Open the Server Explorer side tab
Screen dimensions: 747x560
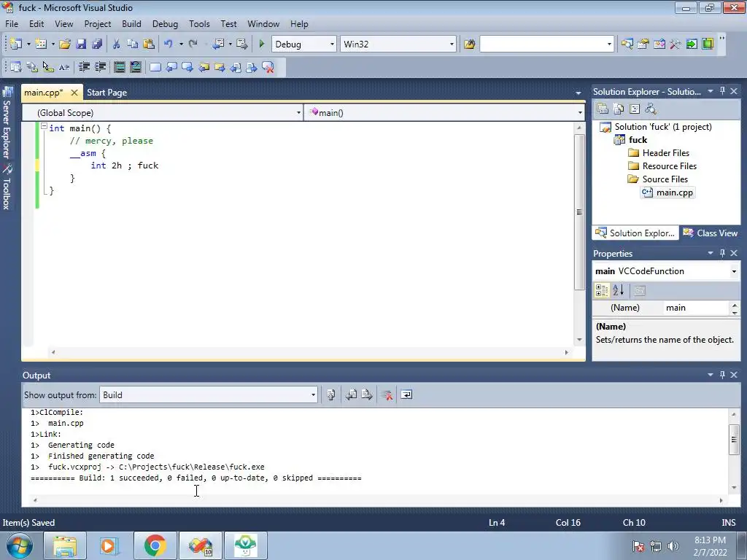tap(7, 122)
